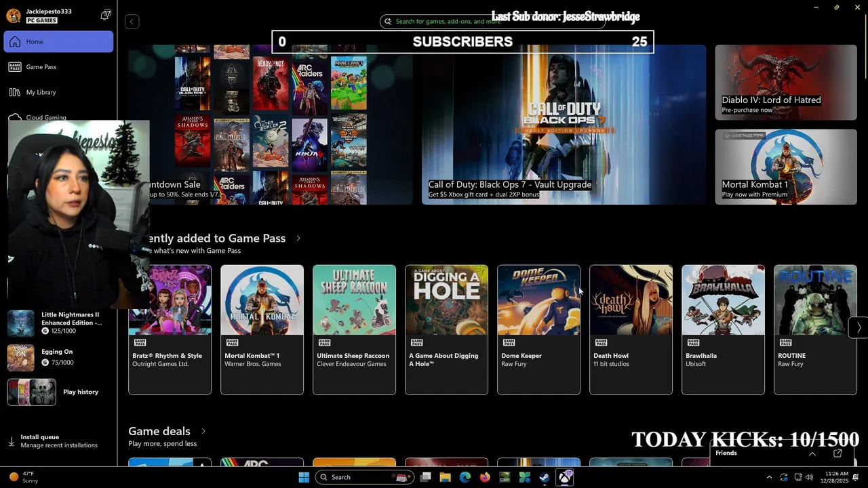Open Steam from taskbar

tap(545, 477)
